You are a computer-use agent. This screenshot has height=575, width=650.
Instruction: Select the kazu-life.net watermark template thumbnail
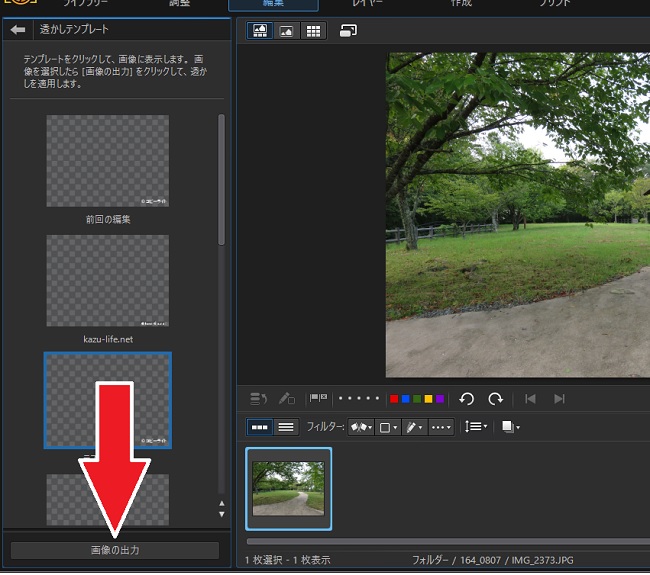(x=108, y=281)
